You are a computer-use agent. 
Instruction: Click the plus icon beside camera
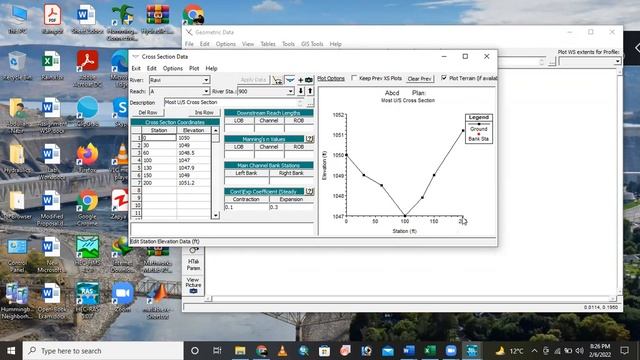click(x=300, y=80)
